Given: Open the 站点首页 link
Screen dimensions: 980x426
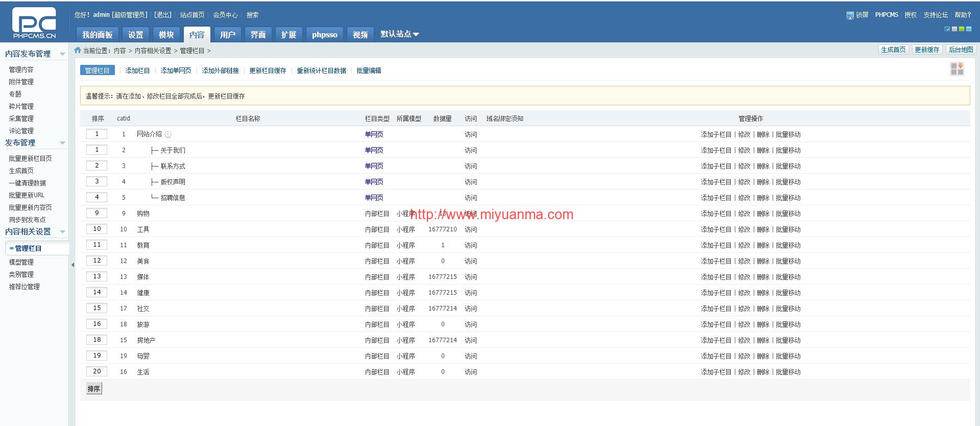Looking at the screenshot, I should tap(192, 15).
